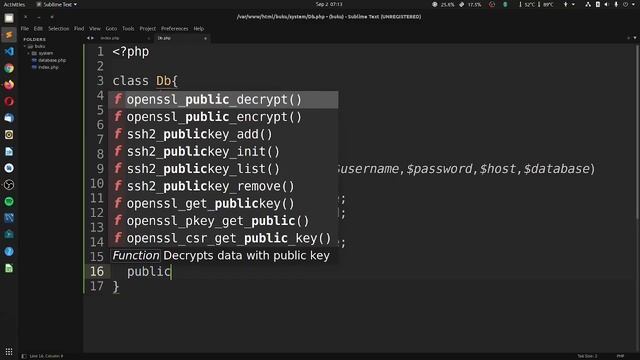Viewport: 640px width, 360px height.
Task: Open the Sublime Text app menu
Action: (57, 4)
